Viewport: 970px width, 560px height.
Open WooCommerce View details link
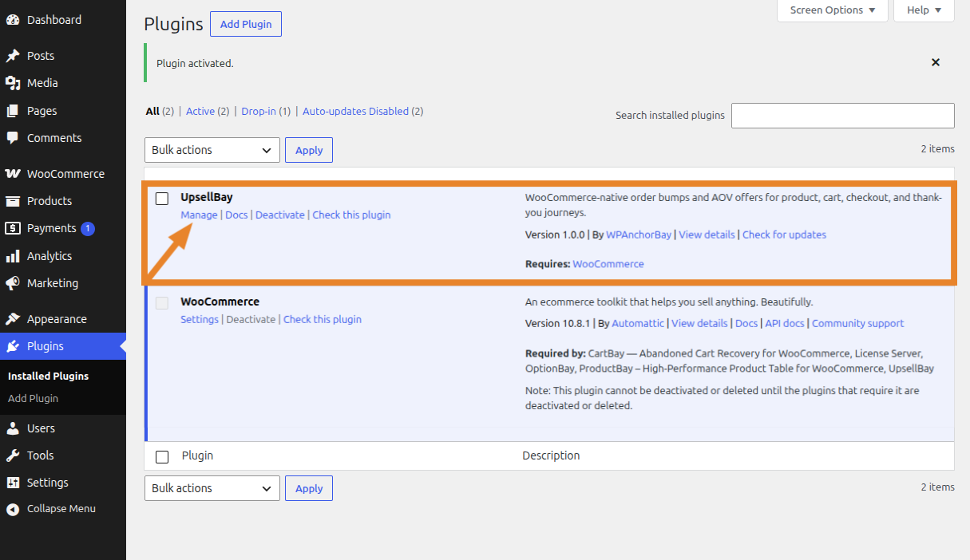(699, 323)
